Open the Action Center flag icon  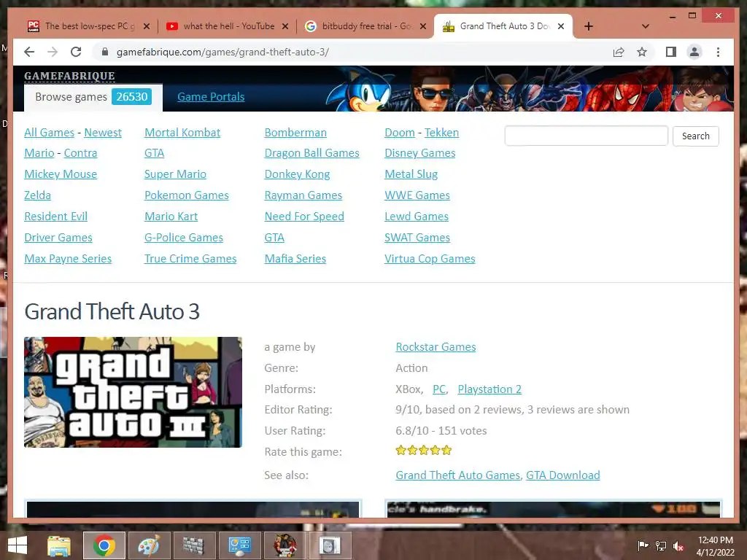pyautogui.click(x=643, y=545)
